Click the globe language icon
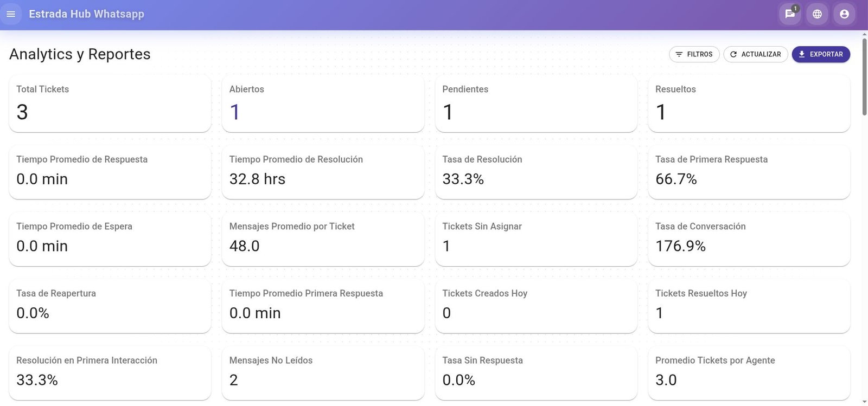 (x=817, y=14)
